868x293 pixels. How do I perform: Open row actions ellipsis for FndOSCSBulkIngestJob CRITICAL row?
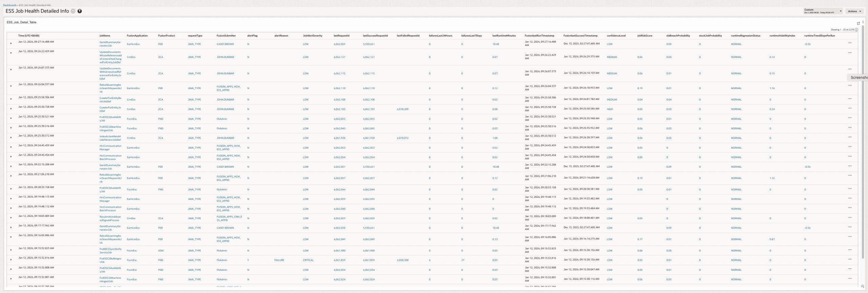pos(850,259)
